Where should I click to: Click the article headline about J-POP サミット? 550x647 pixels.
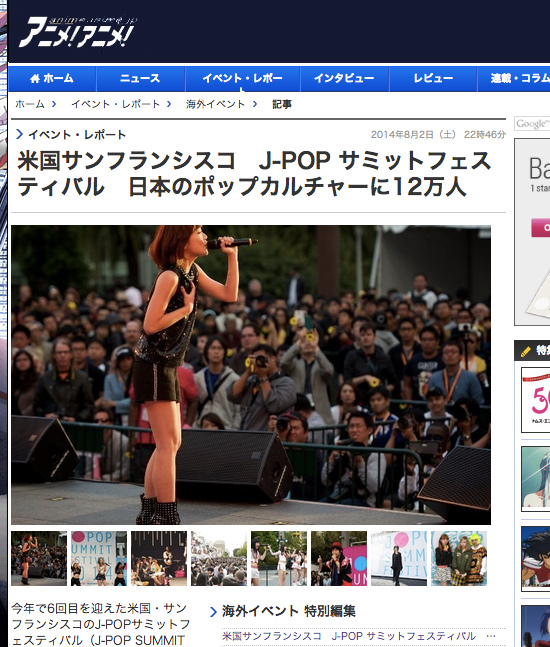pos(255,174)
